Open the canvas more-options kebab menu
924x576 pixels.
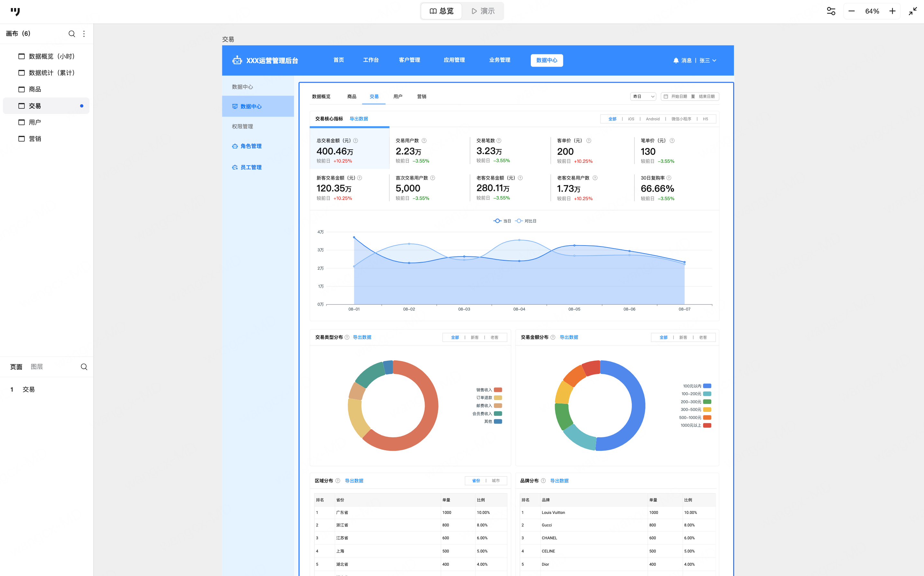pos(84,33)
